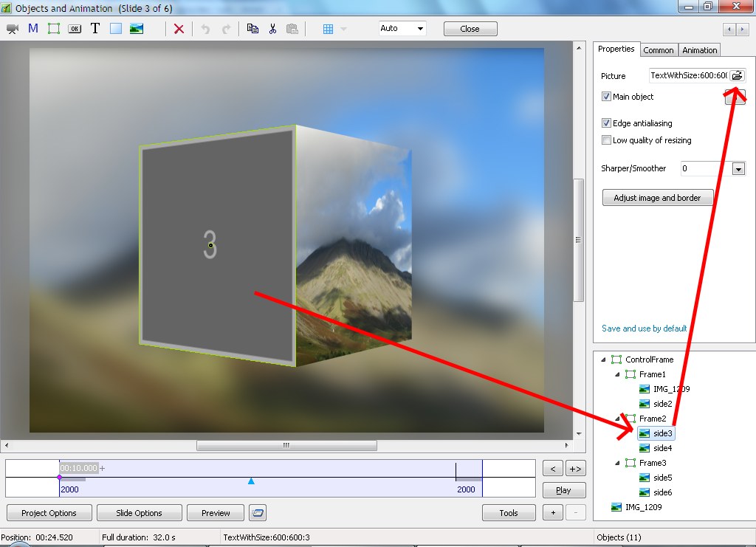Click the blue M mask icon
The image size is (756, 547).
pos(33,29)
